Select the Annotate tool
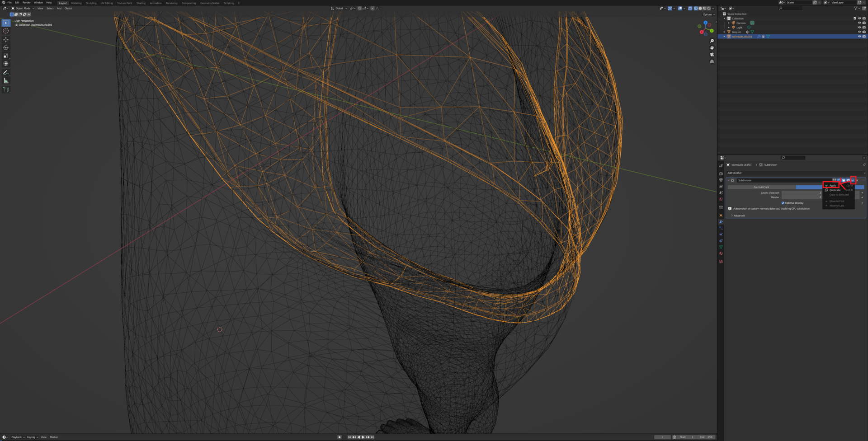 point(6,73)
